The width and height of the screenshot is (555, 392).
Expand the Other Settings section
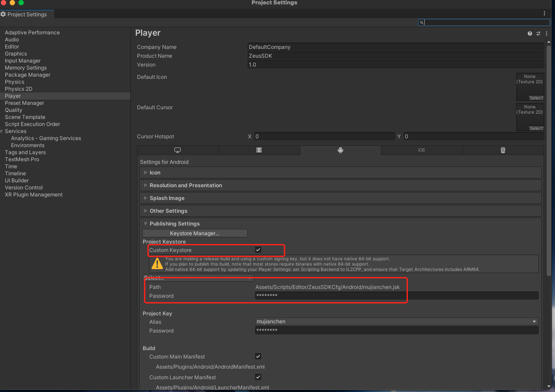[168, 211]
